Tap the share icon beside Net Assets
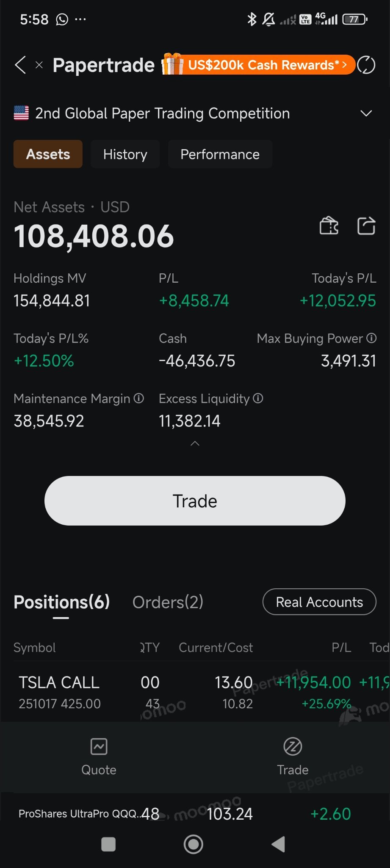Image resolution: width=390 pixels, height=868 pixels. 366,225
